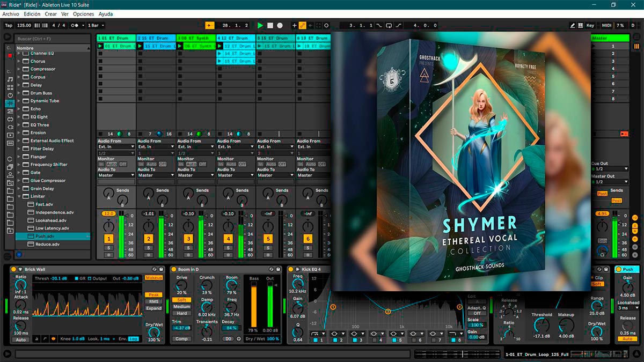Expand the EQ Eight folder in browser
This screenshot has width=644, height=362.
19,117
